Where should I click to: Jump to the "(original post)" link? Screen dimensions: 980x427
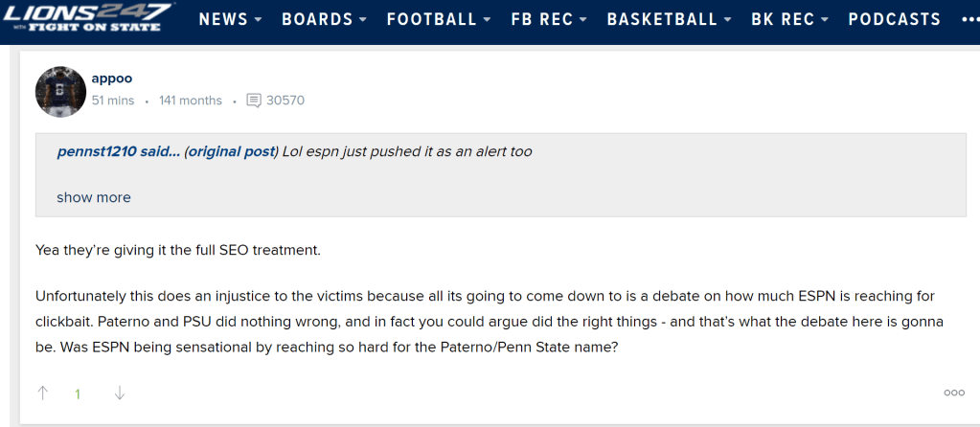[x=231, y=151]
